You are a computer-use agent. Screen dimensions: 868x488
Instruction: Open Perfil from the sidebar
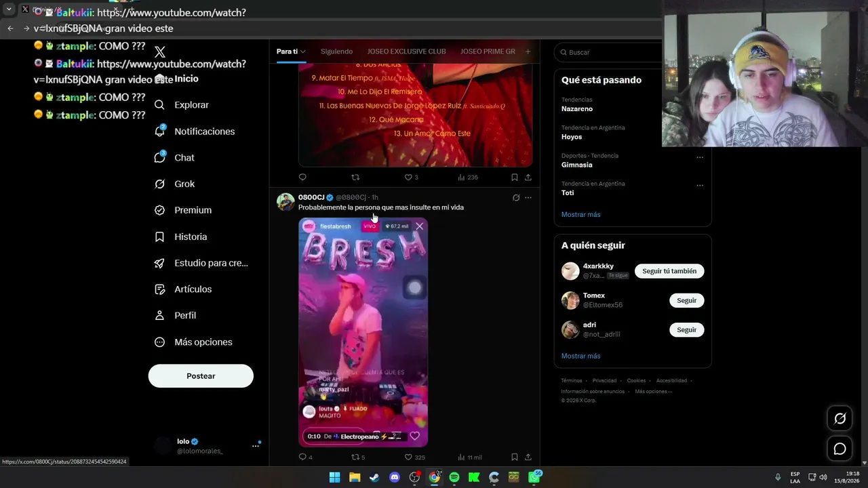(175, 315)
